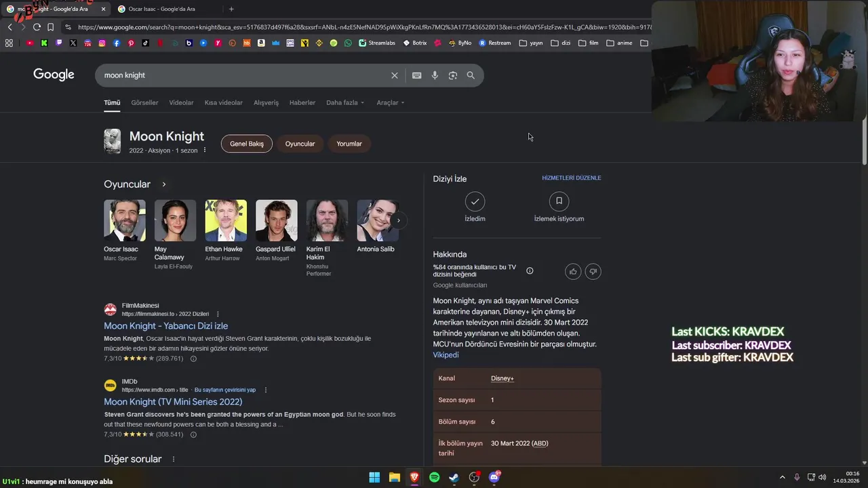
Task: Clear the search box with the X icon
Action: point(394,75)
